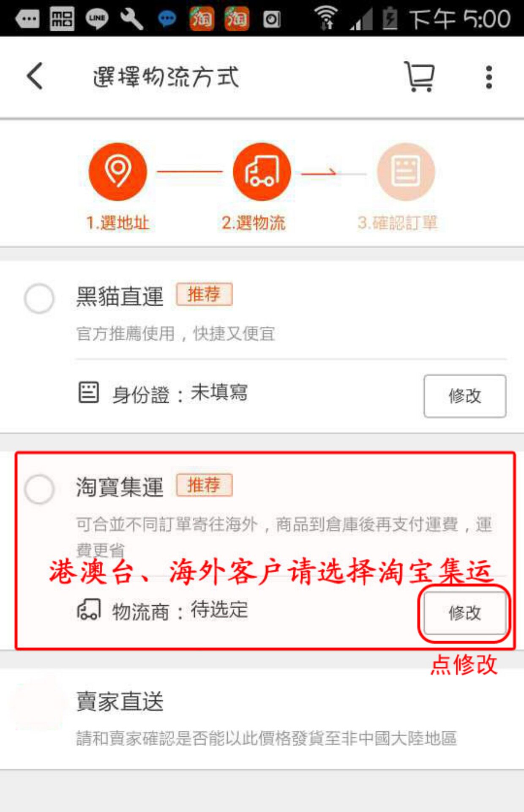The height and width of the screenshot is (812, 524).
Task: Tap the 1.選地址 step label
Action: tap(118, 223)
